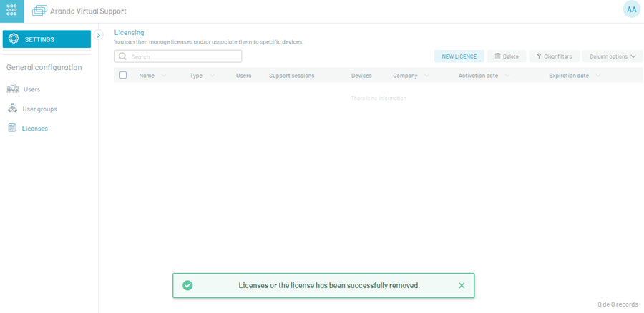The height and width of the screenshot is (313, 644).
Task: Collapse sidebar with the arrow toggle
Action: (98, 35)
